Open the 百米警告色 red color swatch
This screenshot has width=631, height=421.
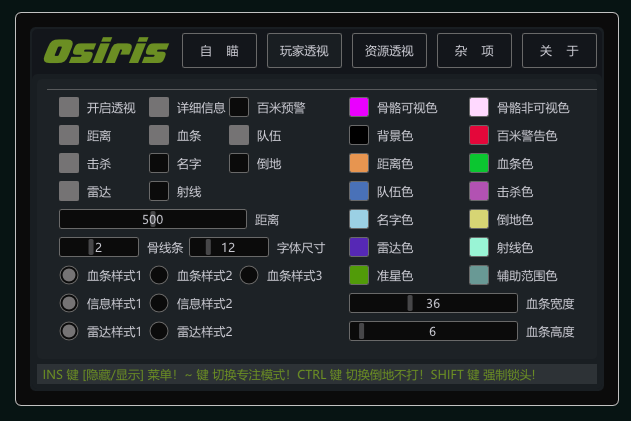coord(479,135)
